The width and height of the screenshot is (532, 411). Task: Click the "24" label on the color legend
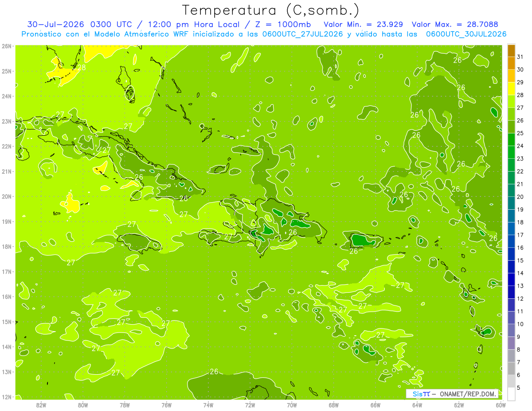520,146
